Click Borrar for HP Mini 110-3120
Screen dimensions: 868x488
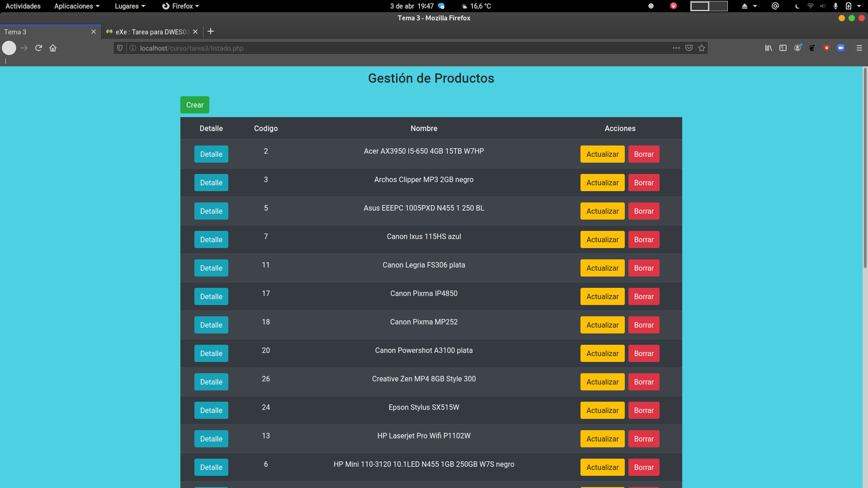644,467
